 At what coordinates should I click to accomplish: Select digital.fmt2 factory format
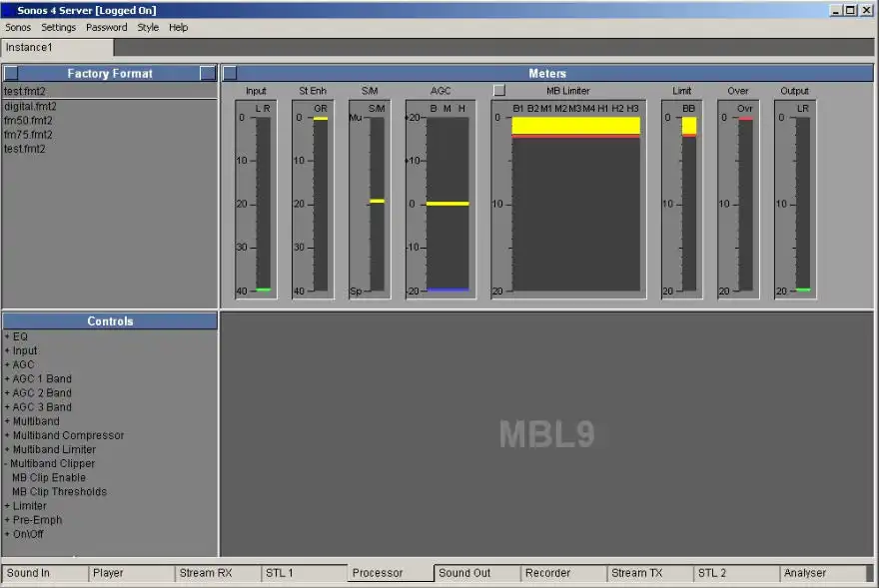click(30, 106)
